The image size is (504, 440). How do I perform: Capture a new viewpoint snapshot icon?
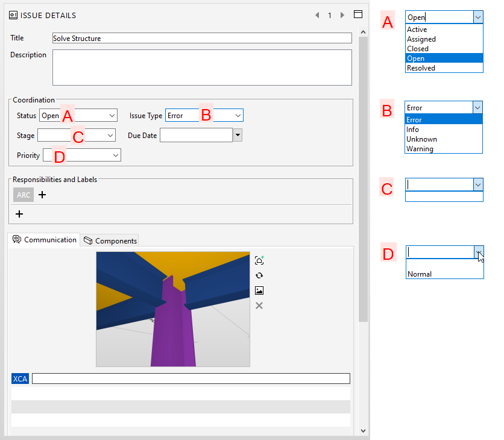[x=259, y=260]
